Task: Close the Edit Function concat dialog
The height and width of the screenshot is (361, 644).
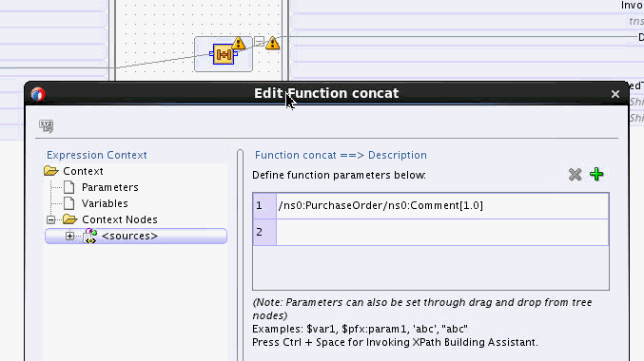Action: tap(615, 94)
